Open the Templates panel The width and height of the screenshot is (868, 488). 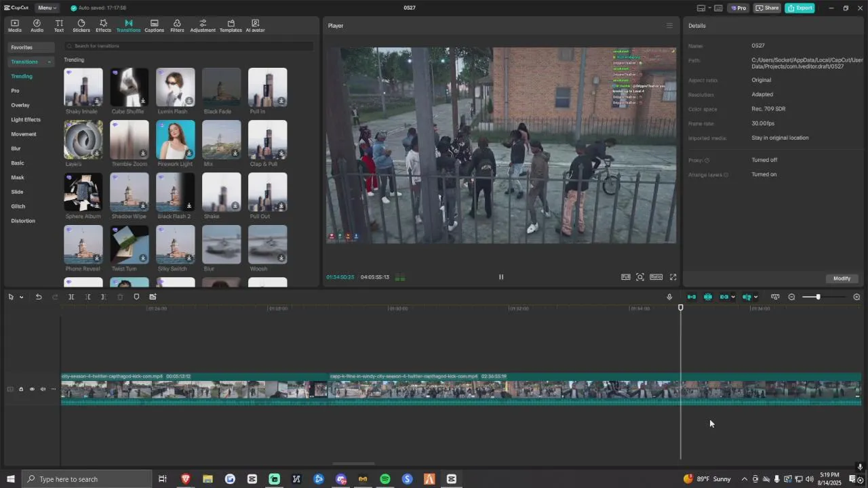(231, 26)
